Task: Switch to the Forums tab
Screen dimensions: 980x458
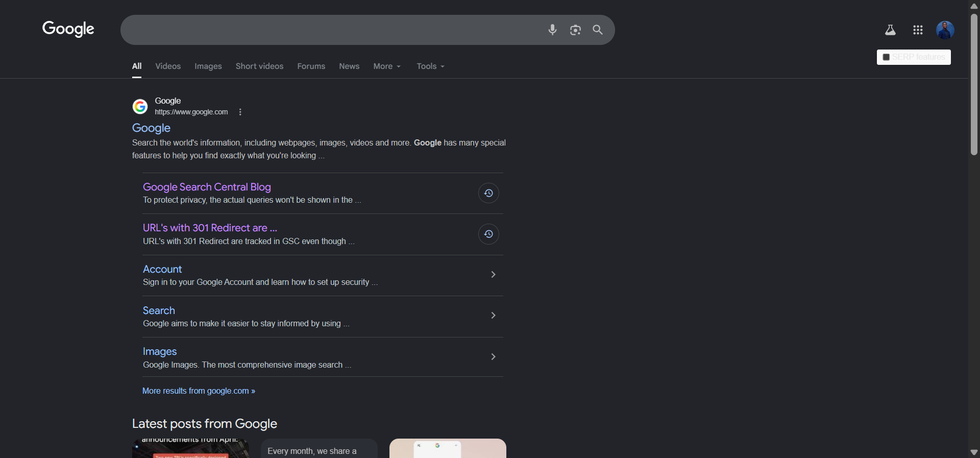Action: 311,66
